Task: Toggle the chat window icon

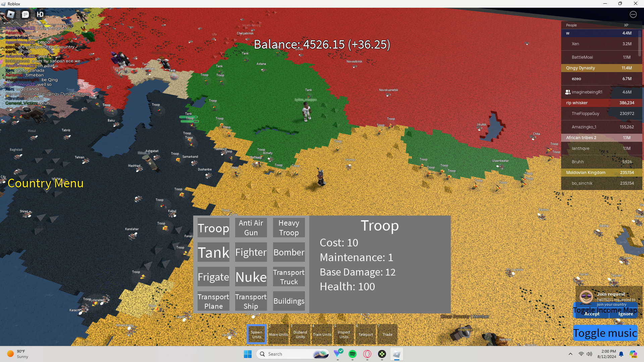Action: coord(25,14)
